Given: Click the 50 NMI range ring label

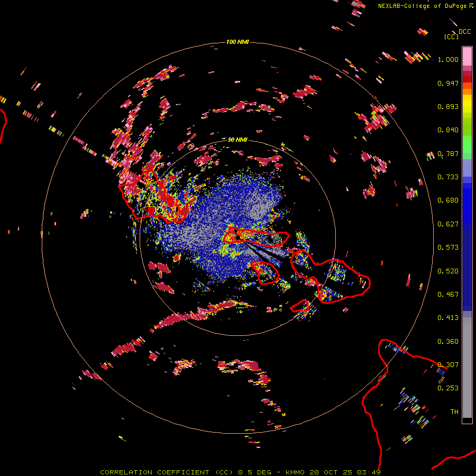Looking at the screenshot, I should [237, 140].
